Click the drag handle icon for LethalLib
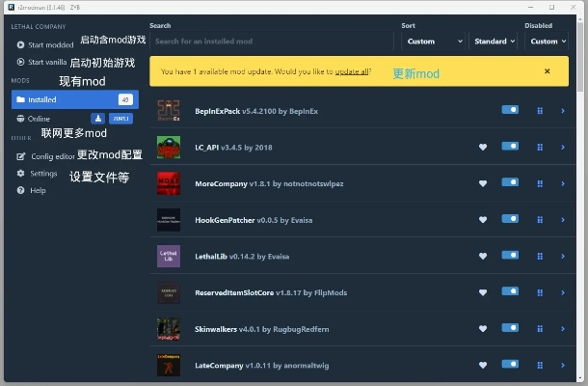The height and width of the screenshot is (386, 588). tap(540, 256)
